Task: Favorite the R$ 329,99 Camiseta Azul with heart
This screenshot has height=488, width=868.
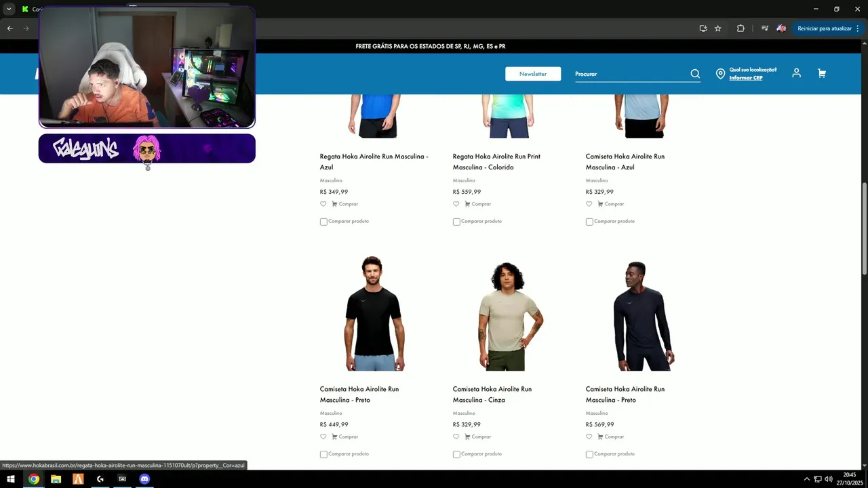Action: (x=589, y=204)
